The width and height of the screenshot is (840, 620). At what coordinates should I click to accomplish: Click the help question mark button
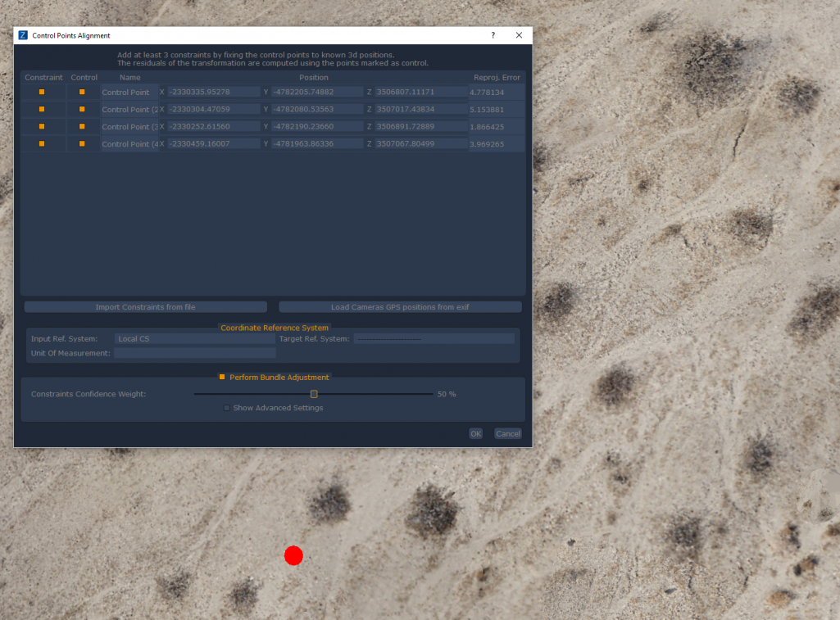click(x=493, y=35)
